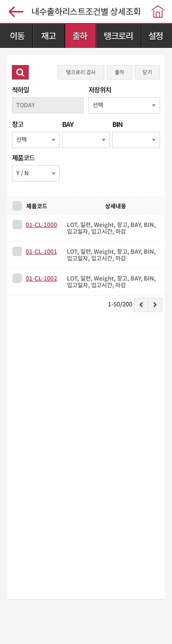Go to previous page arrow
The width and height of the screenshot is (172, 644).
(x=141, y=305)
